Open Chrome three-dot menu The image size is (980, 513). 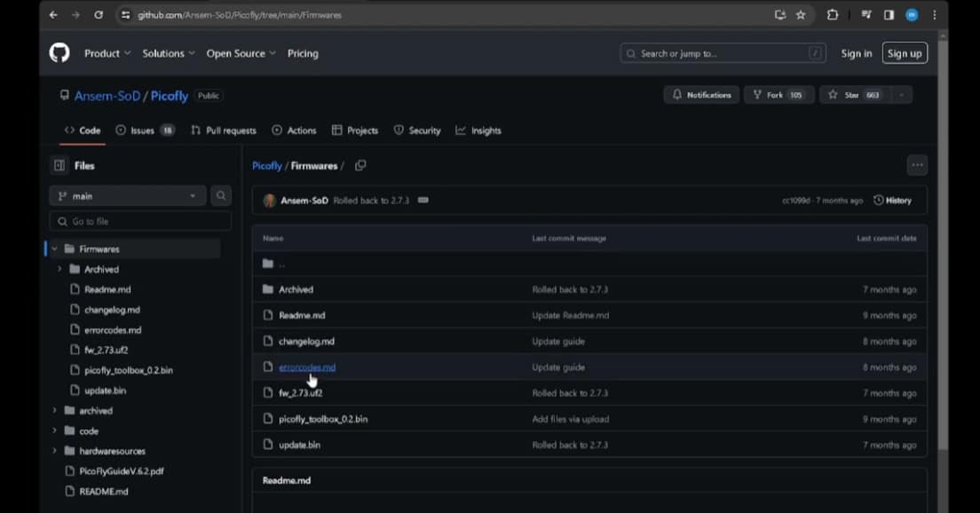tap(935, 15)
